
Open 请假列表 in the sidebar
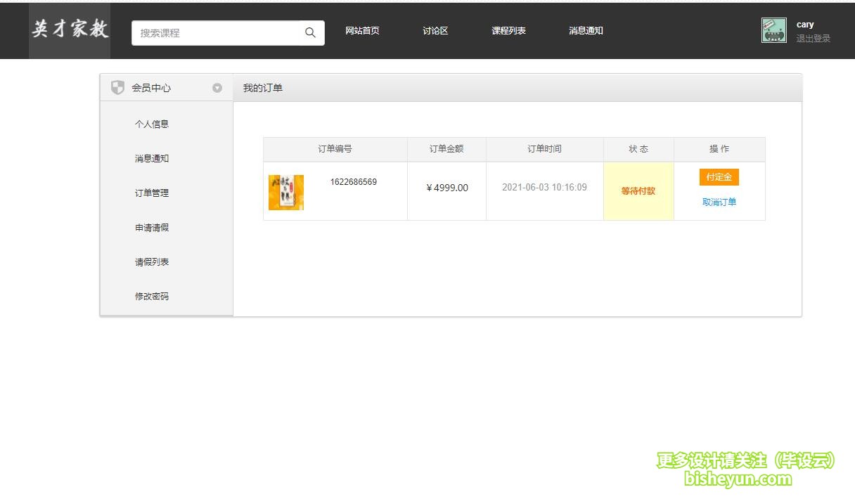pos(152,262)
